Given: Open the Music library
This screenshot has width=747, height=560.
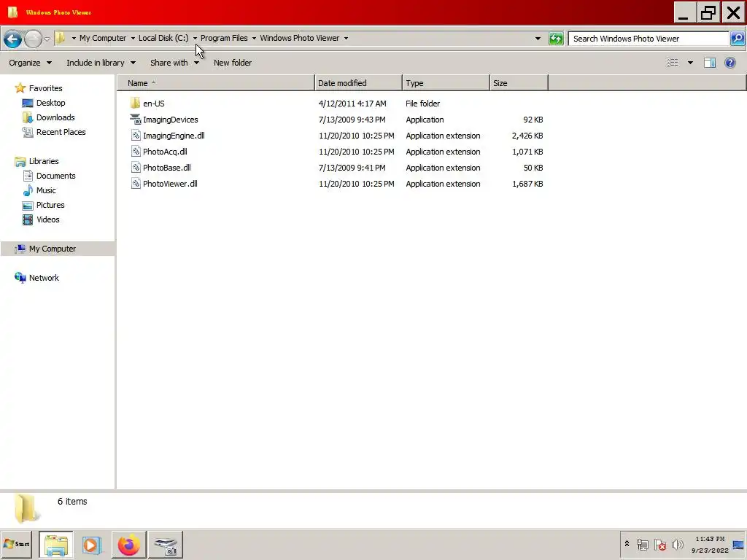Looking at the screenshot, I should (46, 190).
